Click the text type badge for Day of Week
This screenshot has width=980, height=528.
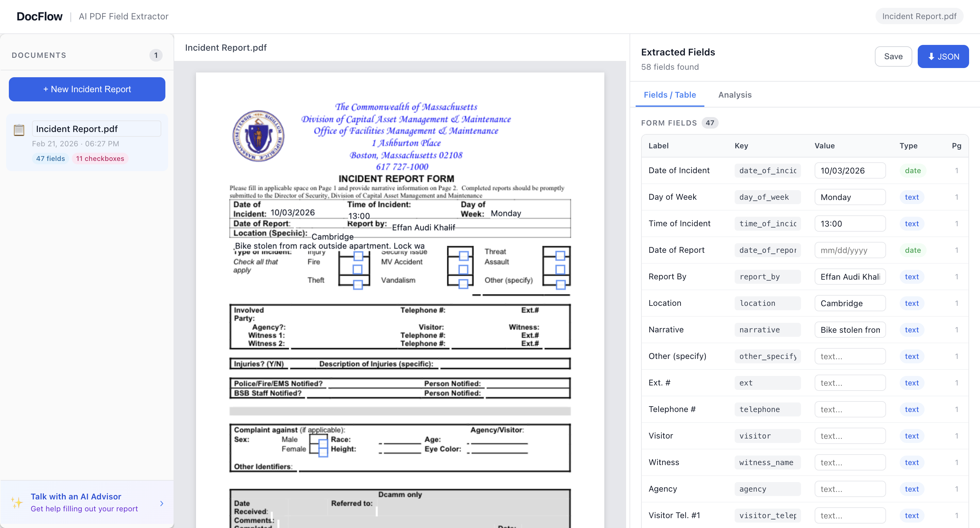(912, 197)
